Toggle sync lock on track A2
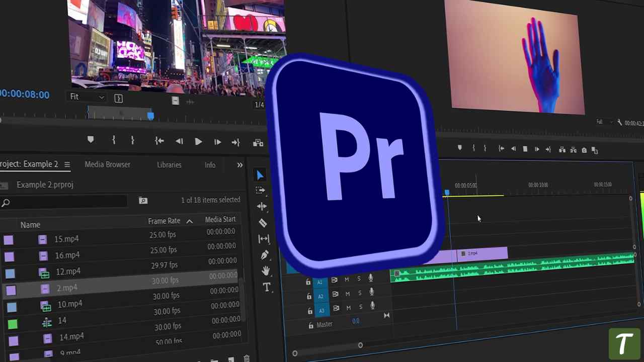Image resolution: width=644 pixels, height=362 pixels. (x=335, y=294)
